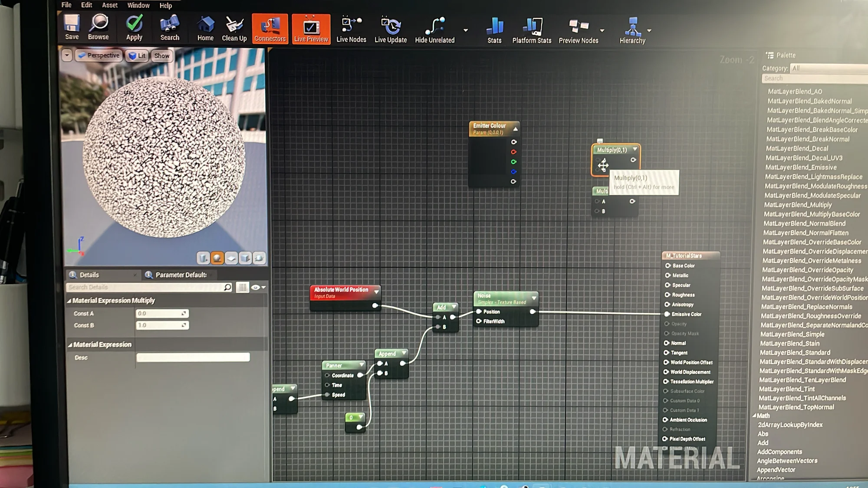The image size is (868, 488).
Task: Switch to the Details tab
Action: coord(89,275)
